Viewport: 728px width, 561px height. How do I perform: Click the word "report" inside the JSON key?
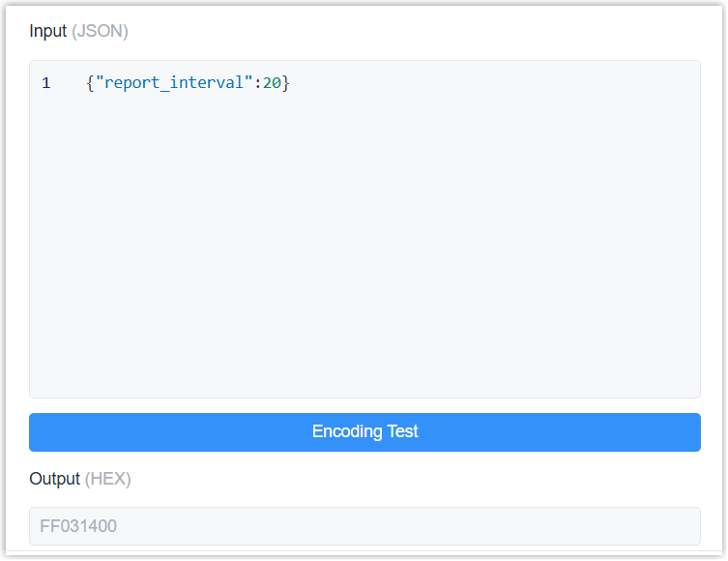(131, 83)
